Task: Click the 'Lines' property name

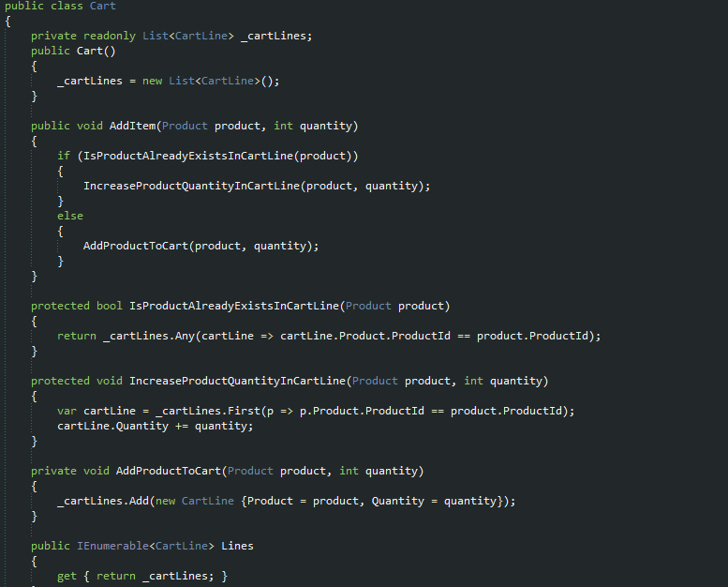Action: [237, 546]
